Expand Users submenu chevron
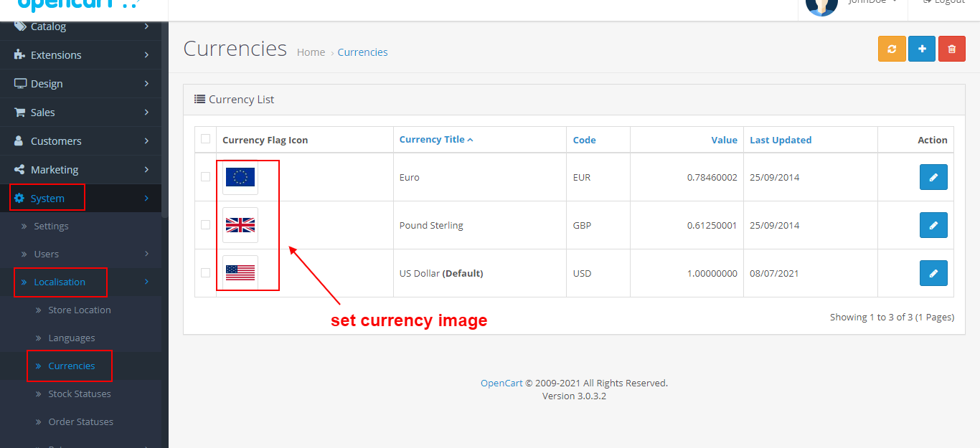Viewport: 980px width, 448px height. pyautogui.click(x=146, y=254)
